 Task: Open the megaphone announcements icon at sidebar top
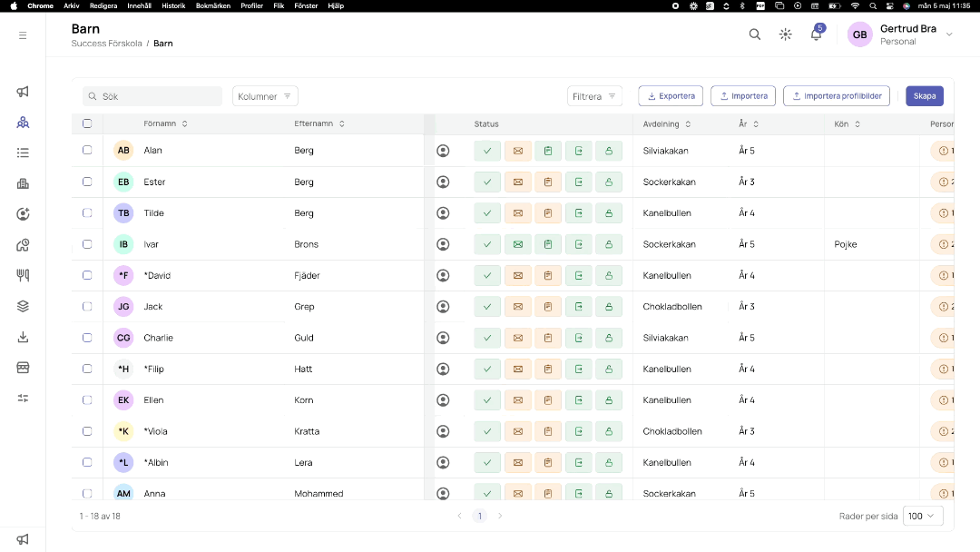[23, 92]
